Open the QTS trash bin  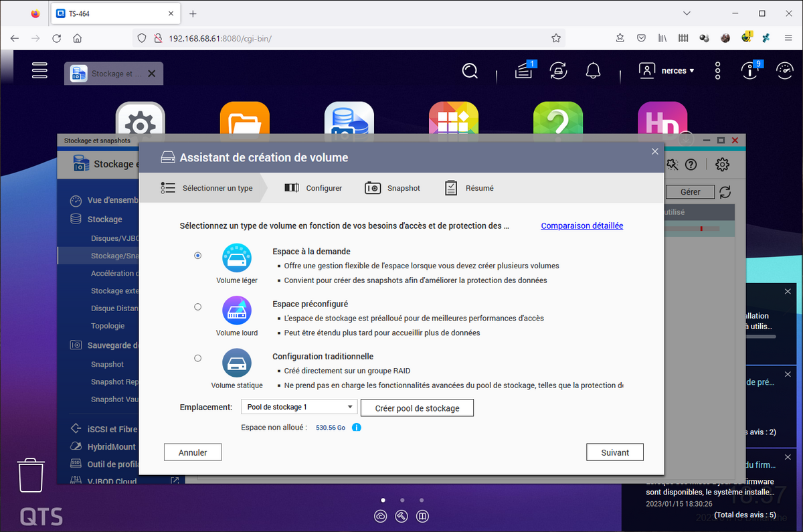click(x=31, y=475)
